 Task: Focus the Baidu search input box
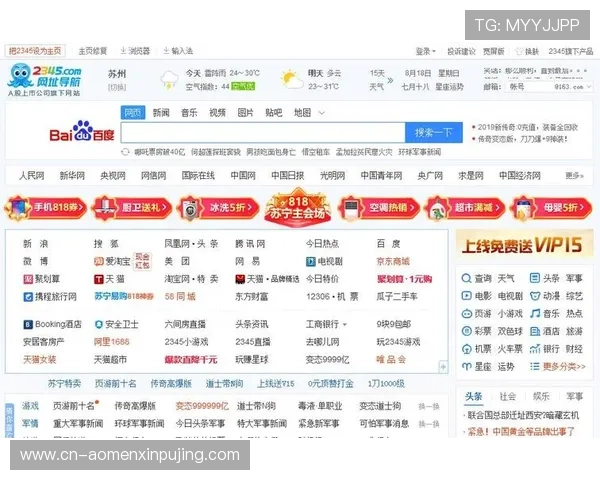click(263, 132)
